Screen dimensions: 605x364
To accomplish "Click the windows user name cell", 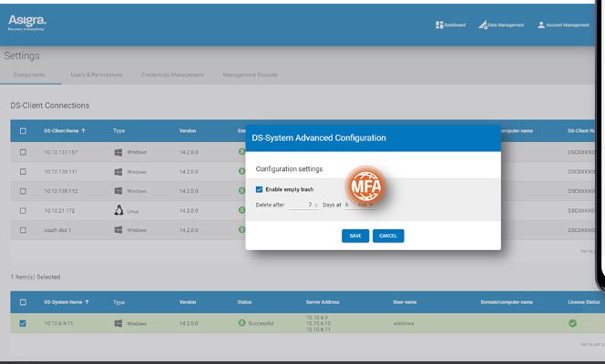I will click(x=404, y=323).
